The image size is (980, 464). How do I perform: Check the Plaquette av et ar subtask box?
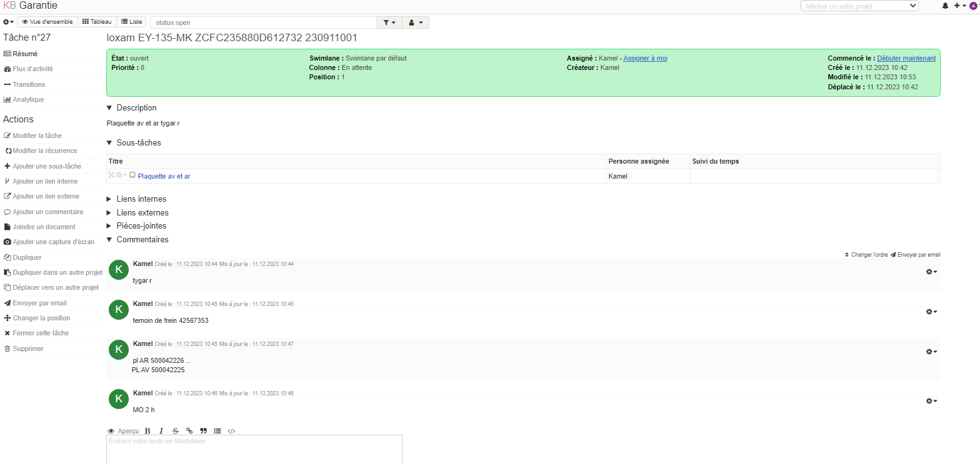tap(132, 175)
